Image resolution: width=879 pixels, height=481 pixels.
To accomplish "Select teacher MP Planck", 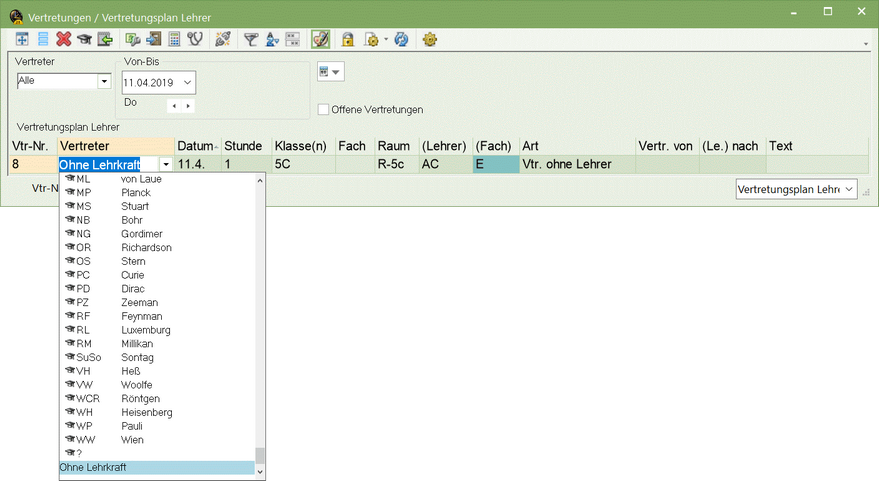I will 157,192.
